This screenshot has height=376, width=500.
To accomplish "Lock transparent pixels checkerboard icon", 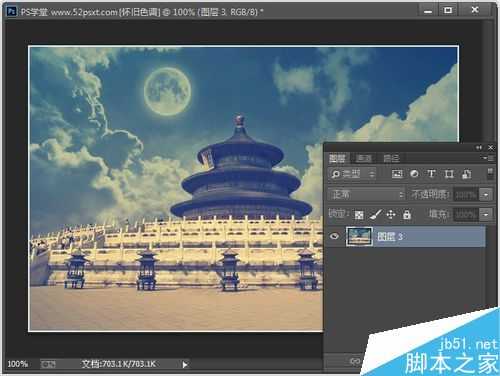I will [359, 215].
